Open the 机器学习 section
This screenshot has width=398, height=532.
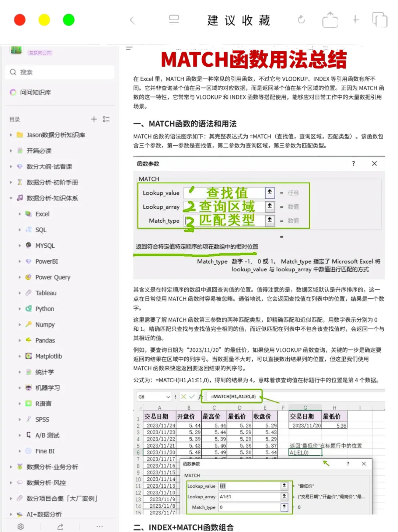click(48, 388)
